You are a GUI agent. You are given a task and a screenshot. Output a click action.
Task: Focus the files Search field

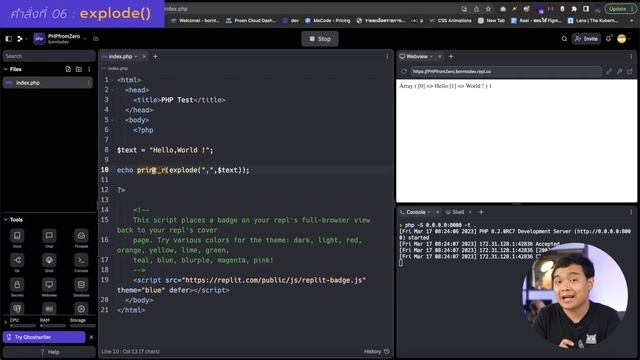[x=49, y=56]
